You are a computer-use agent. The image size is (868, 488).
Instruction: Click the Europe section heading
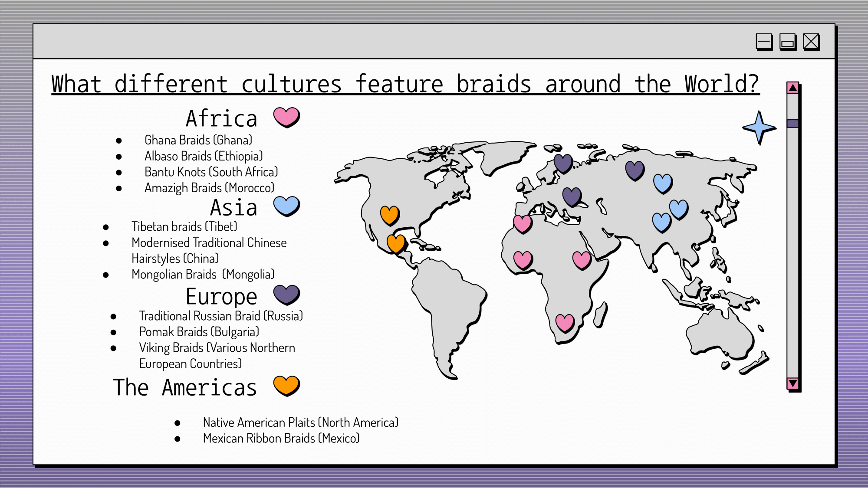click(221, 297)
